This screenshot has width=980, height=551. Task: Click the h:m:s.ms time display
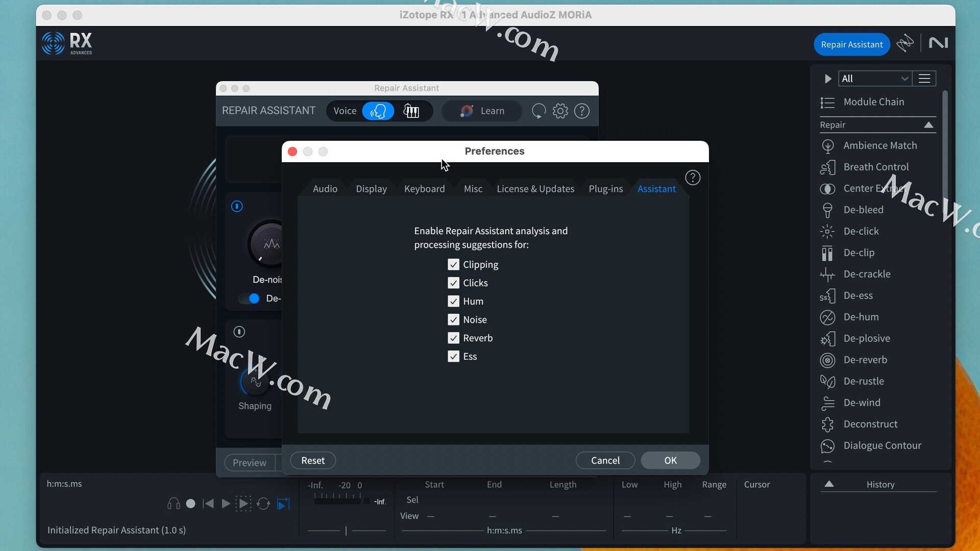point(64,484)
